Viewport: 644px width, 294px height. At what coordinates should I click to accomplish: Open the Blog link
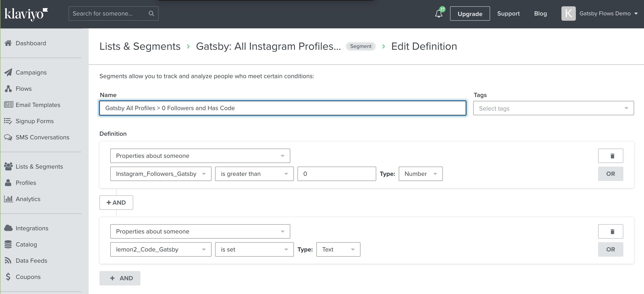click(540, 14)
